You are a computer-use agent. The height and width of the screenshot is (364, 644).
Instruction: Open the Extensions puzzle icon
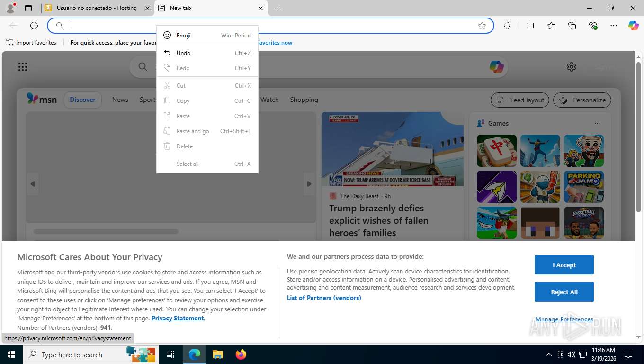508,26
